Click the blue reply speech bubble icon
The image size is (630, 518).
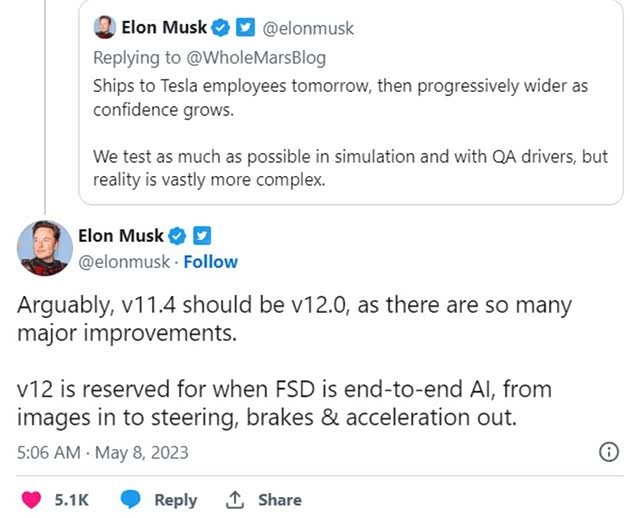click(x=130, y=499)
